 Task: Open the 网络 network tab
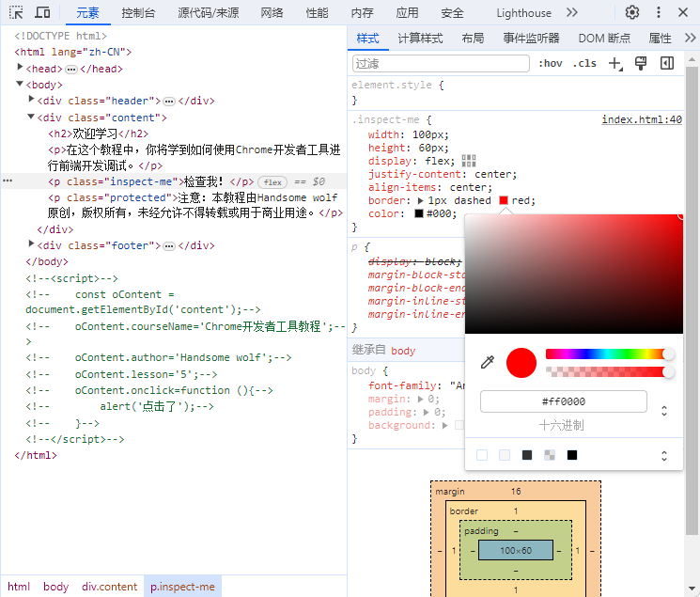[272, 13]
